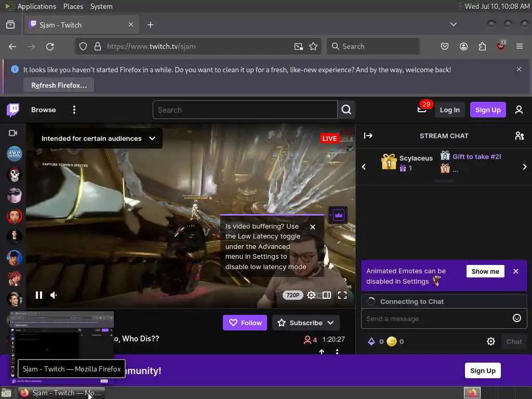Open the Browse page

tap(44, 110)
